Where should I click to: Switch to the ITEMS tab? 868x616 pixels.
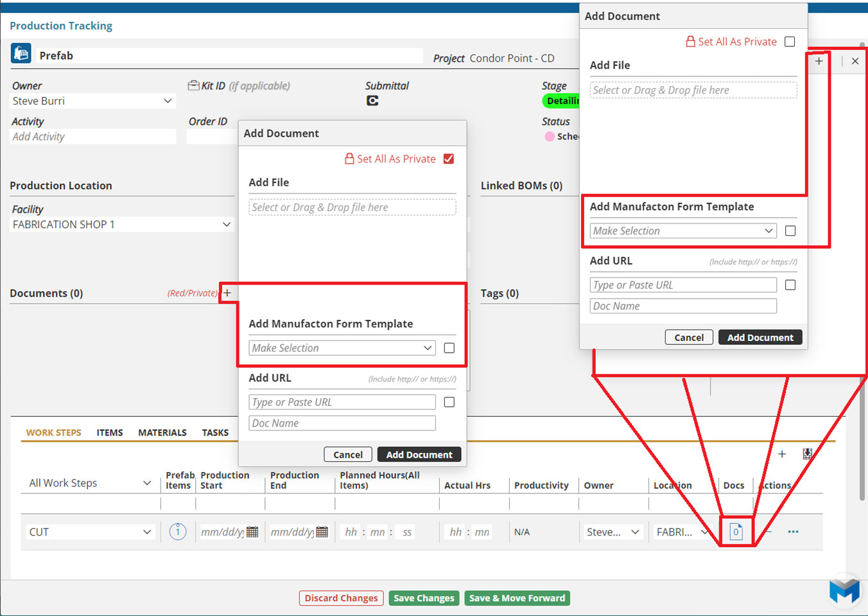pyautogui.click(x=110, y=432)
